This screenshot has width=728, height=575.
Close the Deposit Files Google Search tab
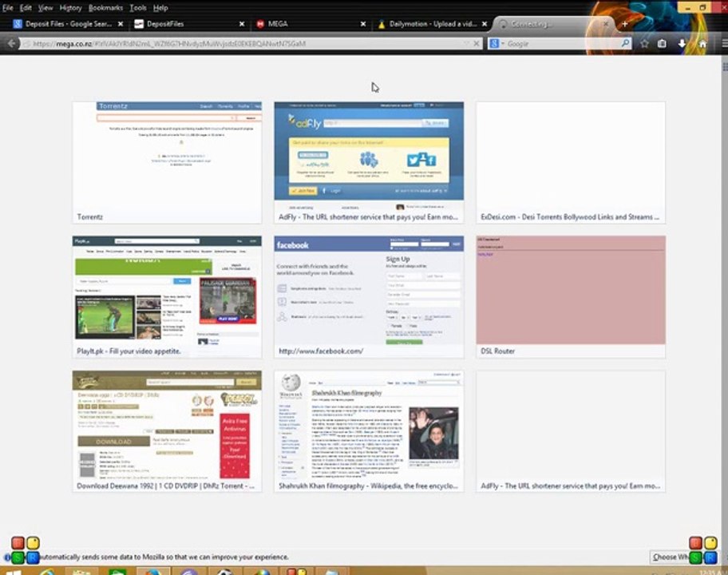click(x=121, y=24)
